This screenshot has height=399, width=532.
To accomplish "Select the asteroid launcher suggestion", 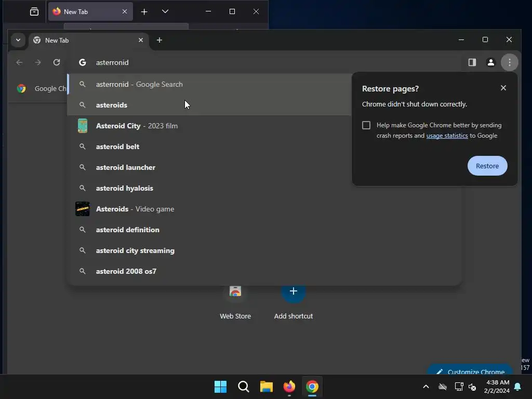I will pos(209,167).
